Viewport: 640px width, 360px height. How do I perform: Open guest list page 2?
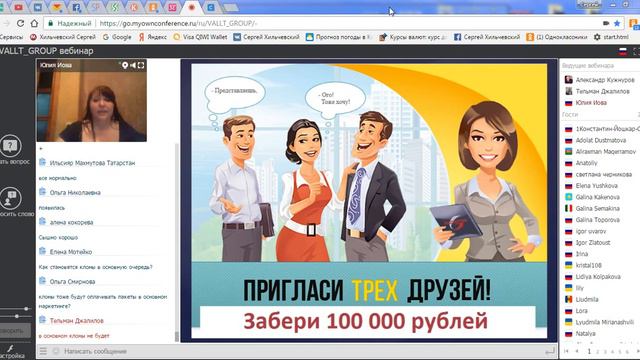(598, 351)
